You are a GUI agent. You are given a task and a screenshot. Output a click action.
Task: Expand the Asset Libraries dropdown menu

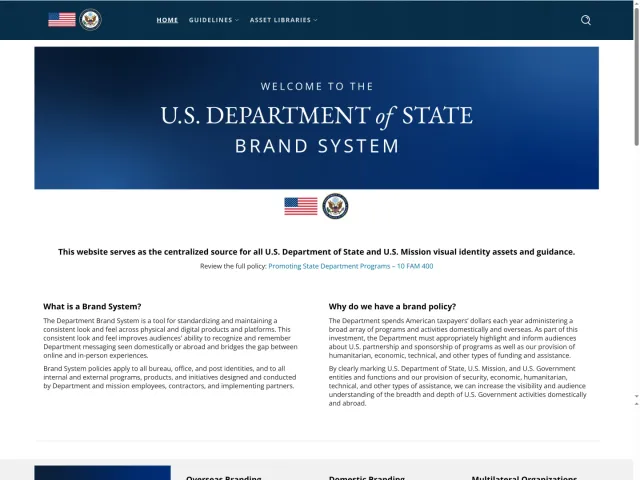click(x=283, y=20)
